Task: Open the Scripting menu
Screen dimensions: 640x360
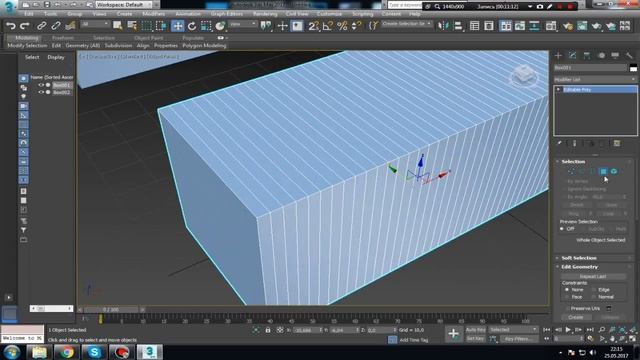Action: pos(362,14)
